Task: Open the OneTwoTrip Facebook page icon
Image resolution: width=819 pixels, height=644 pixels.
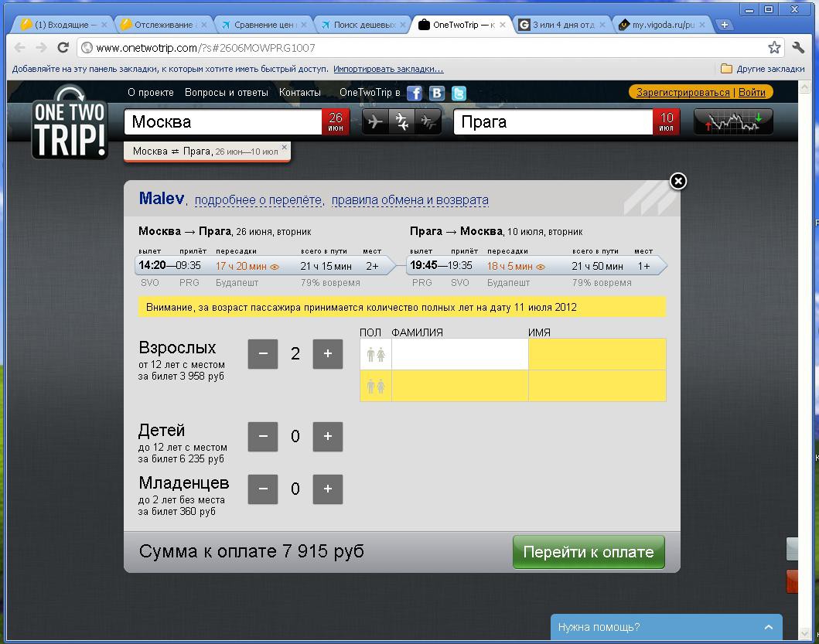Action: pyautogui.click(x=415, y=93)
